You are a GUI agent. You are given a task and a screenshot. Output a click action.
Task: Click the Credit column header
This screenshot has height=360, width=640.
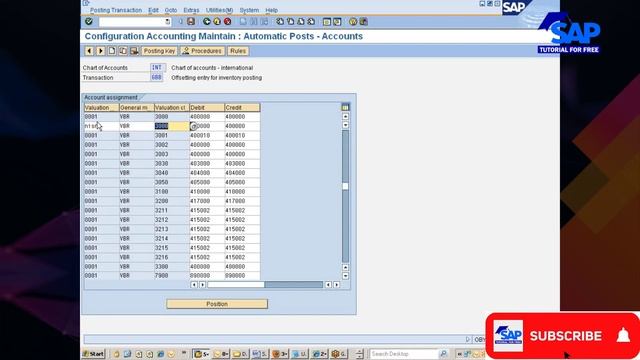point(242,107)
